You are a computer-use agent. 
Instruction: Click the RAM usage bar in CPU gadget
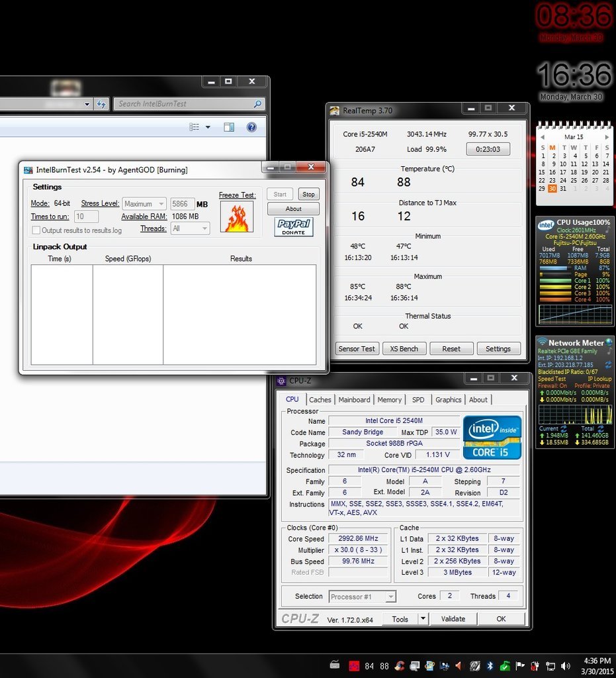[x=556, y=268]
